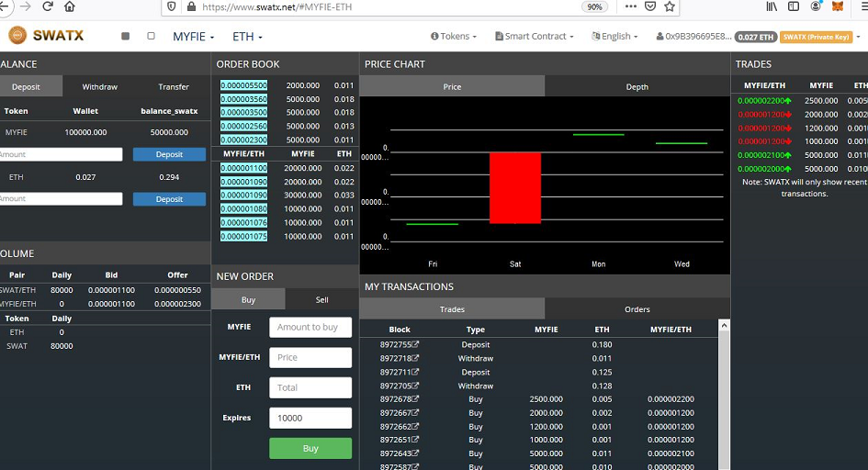Click Deposit button for ETH

[169, 199]
